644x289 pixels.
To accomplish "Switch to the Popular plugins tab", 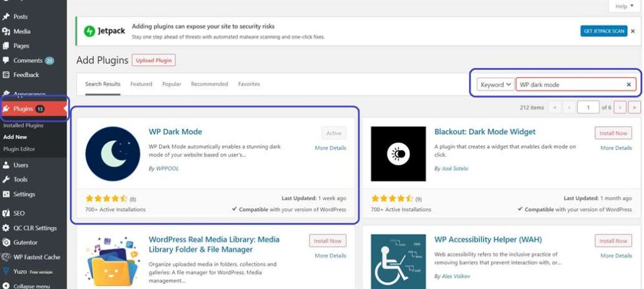I will (x=172, y=84).
